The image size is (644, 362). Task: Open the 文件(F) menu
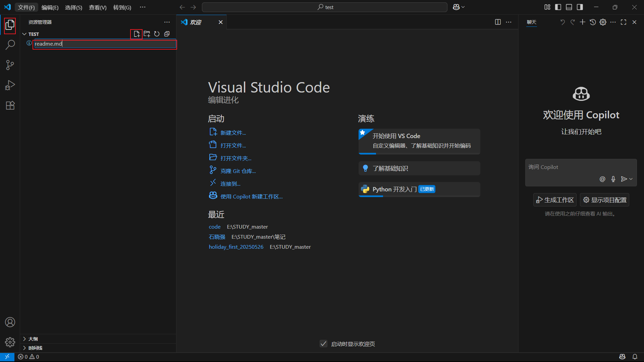pyautogui.click(x=26, y=7)
